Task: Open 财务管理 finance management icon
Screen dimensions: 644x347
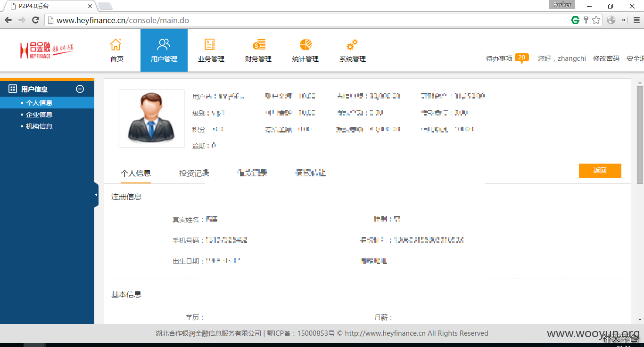Action: coord(259,45)
